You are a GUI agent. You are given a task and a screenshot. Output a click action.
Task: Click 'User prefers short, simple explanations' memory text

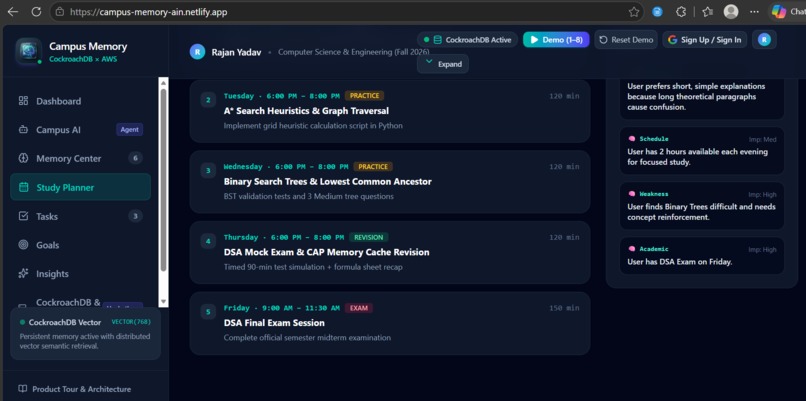[x=696, y=97]
